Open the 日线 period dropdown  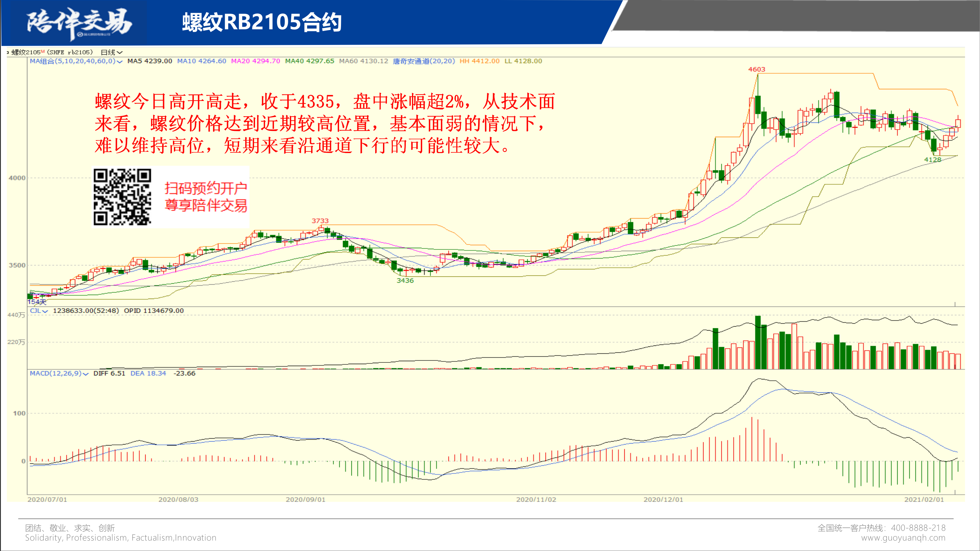(x=111, y=52)
